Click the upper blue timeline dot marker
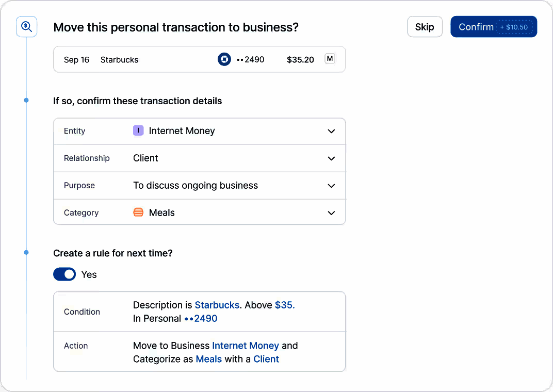 click(x=26, y=100)
